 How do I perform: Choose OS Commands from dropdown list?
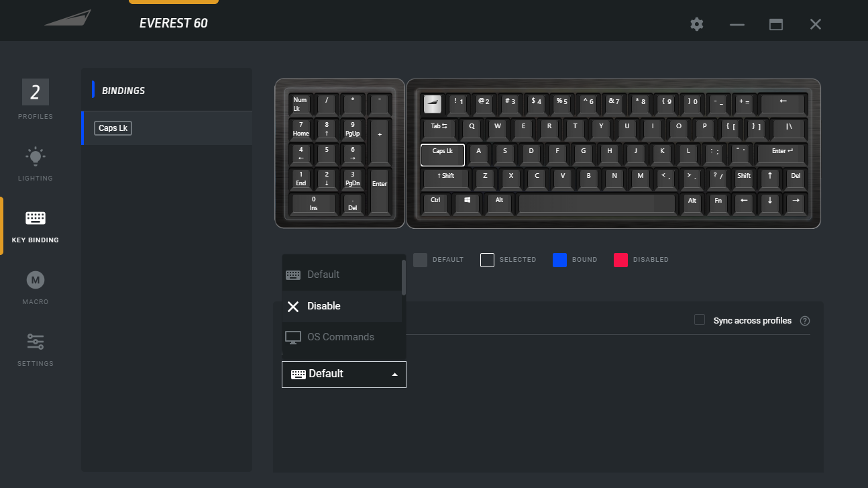(x=342, y=337)
